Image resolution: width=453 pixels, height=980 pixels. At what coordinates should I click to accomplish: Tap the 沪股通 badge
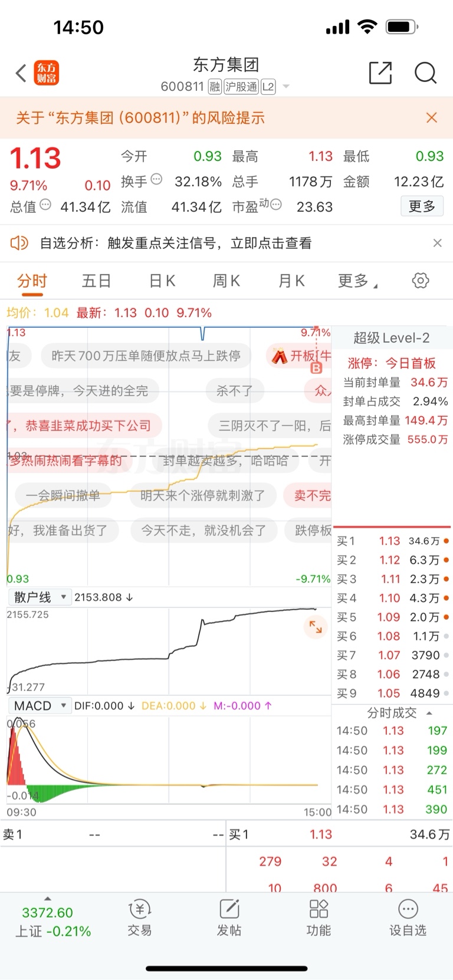point(241,87)
